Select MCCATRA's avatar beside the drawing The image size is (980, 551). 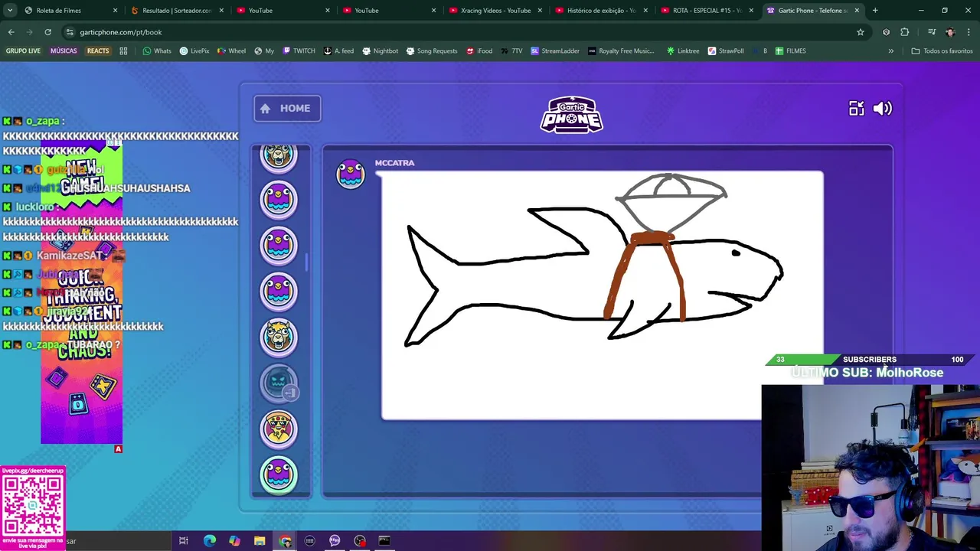pyautogui.click(x=351, y=174)
